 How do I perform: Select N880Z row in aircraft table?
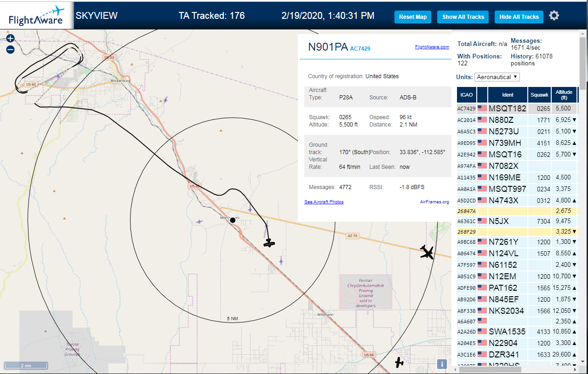point(517,120)
